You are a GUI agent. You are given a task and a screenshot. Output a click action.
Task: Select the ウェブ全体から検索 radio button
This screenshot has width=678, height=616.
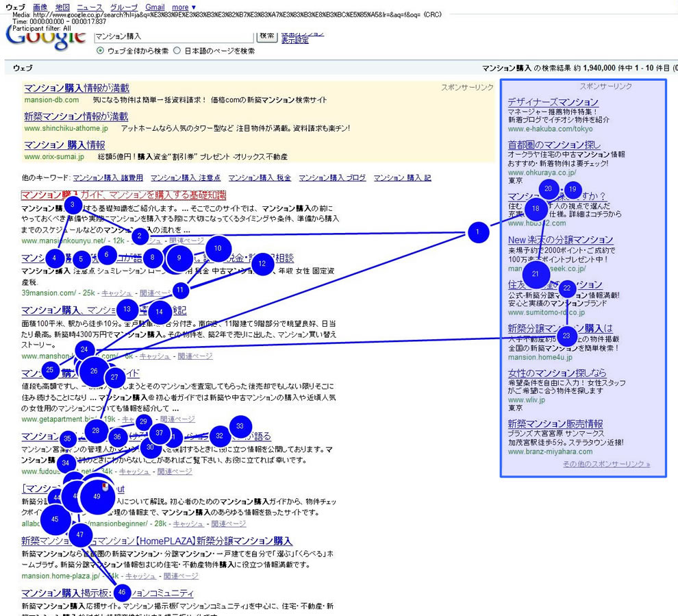pyautogui.click(x=100, y=51)
